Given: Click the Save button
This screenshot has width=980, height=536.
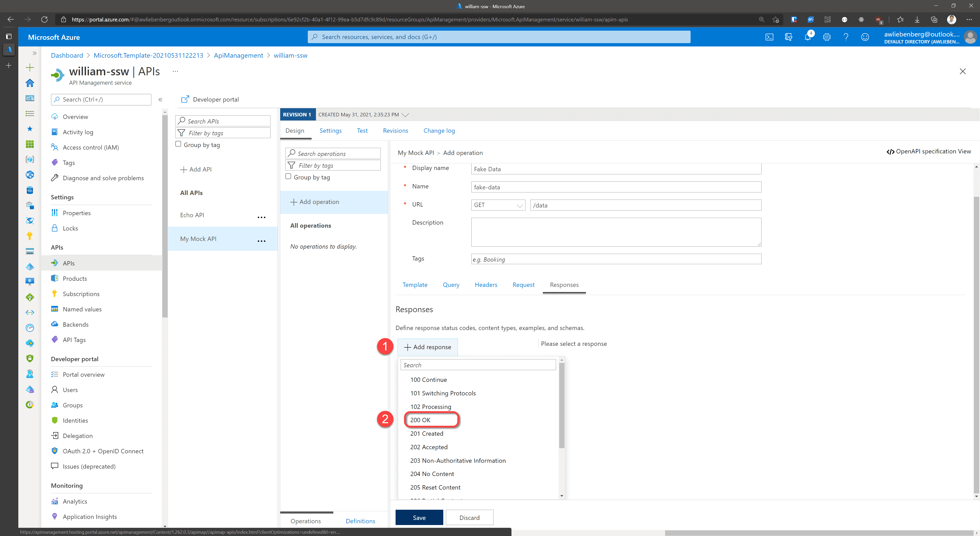Looking at the screenshot, I should click(419, 517).
